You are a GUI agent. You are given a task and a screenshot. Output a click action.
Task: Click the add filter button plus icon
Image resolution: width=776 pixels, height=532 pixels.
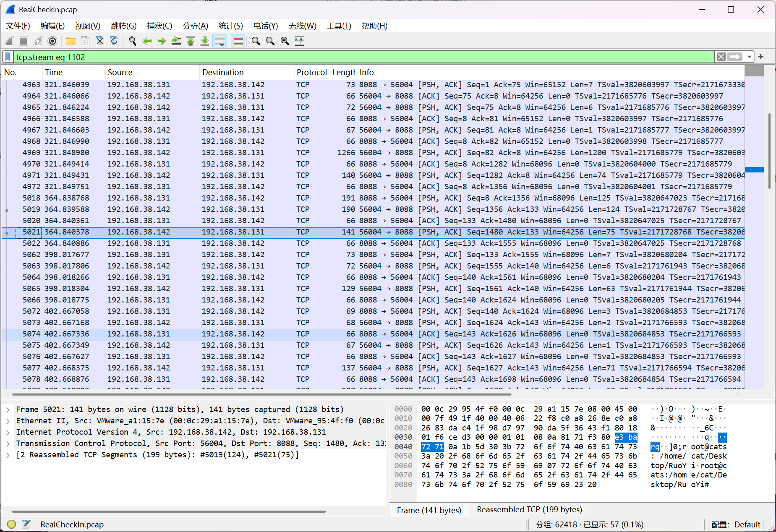pos(761,57)
